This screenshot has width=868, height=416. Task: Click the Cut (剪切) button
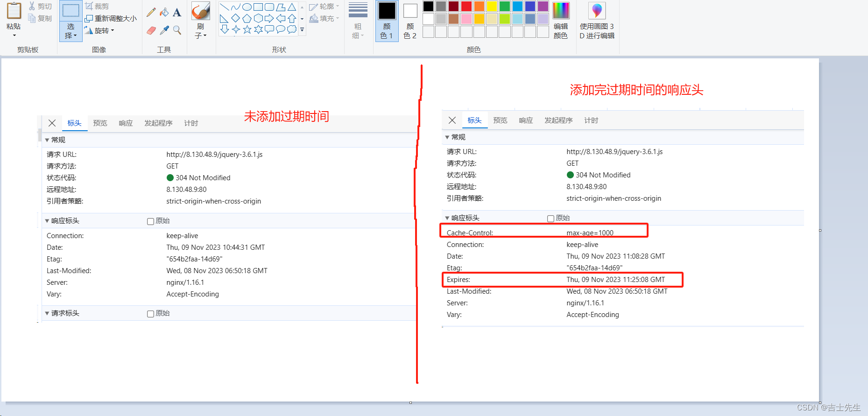coord(40,6)
